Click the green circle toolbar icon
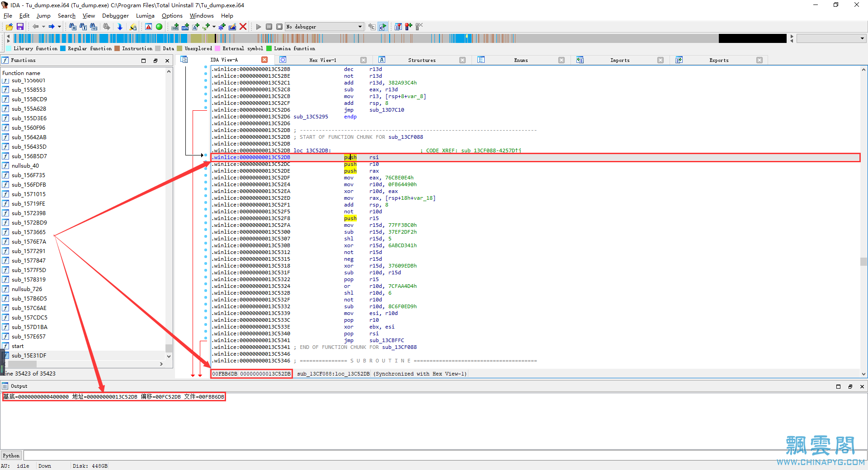Image resolution: width=868 pixels, height=470 pixels. coord(159,27)
